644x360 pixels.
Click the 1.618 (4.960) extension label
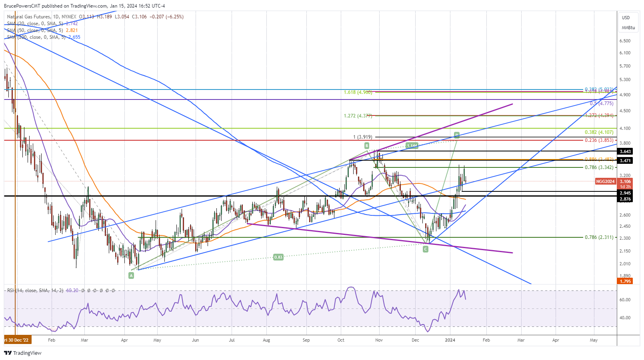pos(358,92)
